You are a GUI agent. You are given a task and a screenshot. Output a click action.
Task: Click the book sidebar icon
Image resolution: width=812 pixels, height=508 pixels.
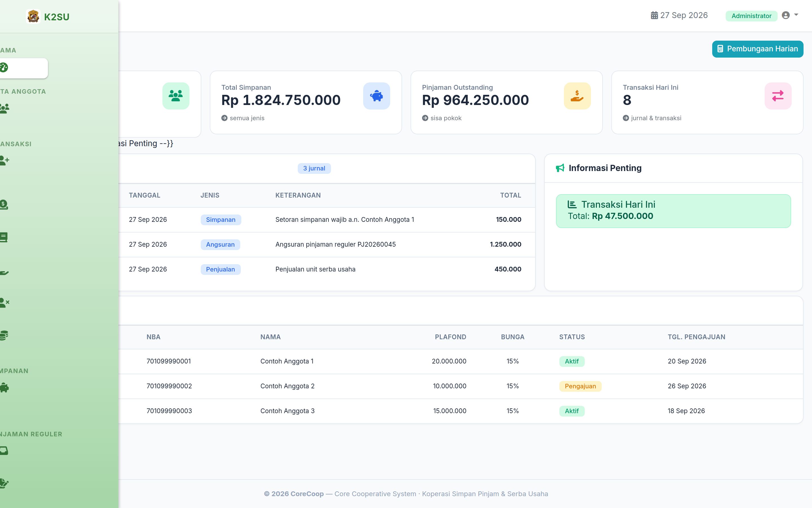pyautogui.click(x=4, y=237)
